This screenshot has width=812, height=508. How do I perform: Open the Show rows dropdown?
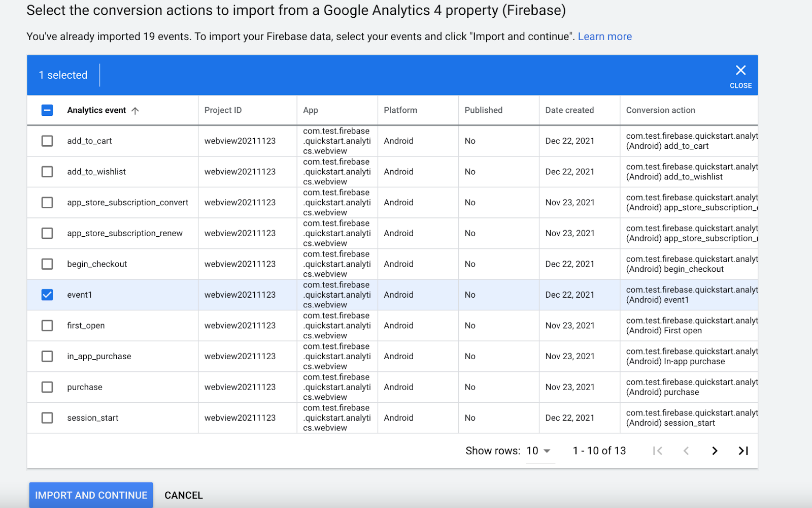[x=539, y=451]
